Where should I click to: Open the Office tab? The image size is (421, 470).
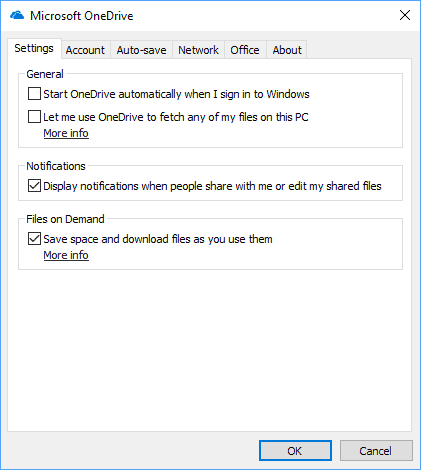pyautogui.click(x=245, y=50)
